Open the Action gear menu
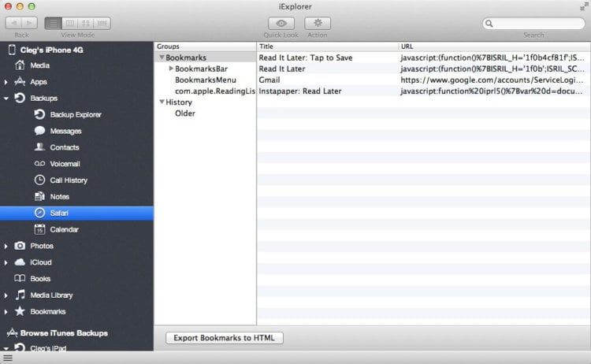The height and width of the screenshot is (364, 591). (x=318, y=23)
